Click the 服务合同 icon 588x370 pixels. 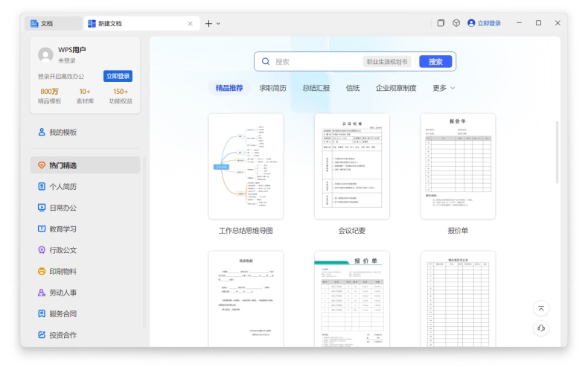tap(42, 313)
